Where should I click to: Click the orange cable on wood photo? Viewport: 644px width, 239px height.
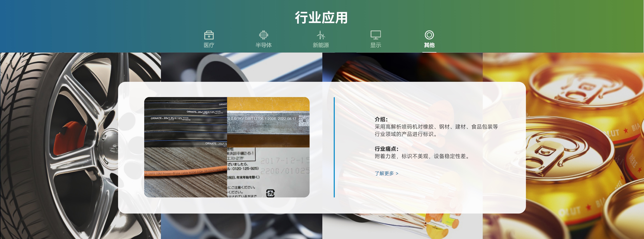coord(185,172)
